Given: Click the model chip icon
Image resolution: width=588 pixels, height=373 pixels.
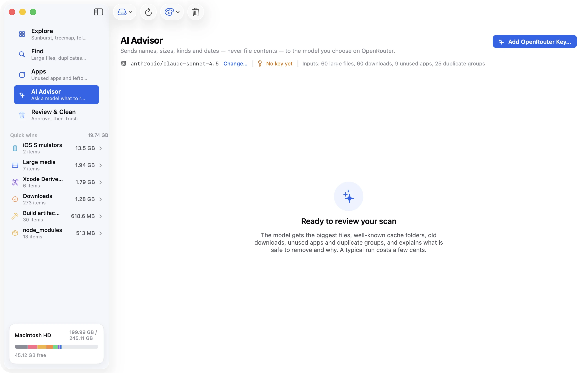Looking at the screenshot, I should coord(124,63).
